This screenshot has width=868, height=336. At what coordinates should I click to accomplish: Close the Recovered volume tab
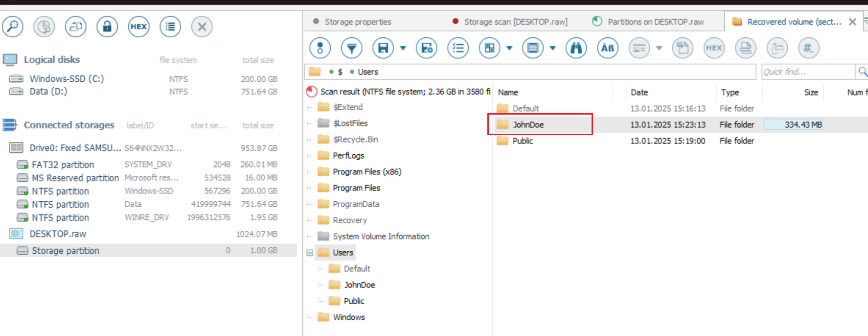852,22
